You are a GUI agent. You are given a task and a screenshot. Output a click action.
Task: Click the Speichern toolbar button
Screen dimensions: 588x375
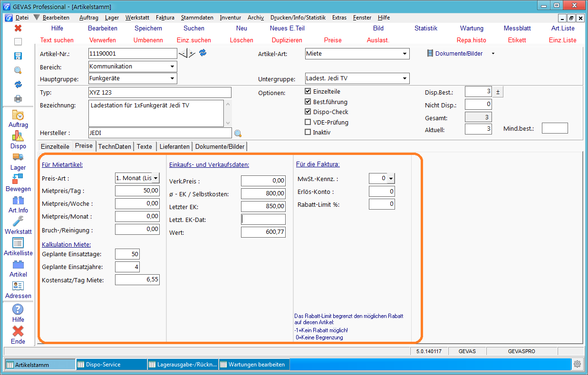(148, 29)
